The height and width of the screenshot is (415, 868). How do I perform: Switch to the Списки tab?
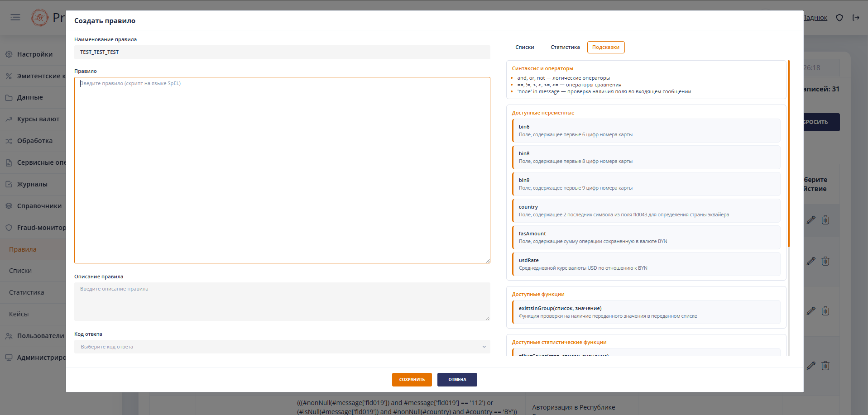click(524, 47)
